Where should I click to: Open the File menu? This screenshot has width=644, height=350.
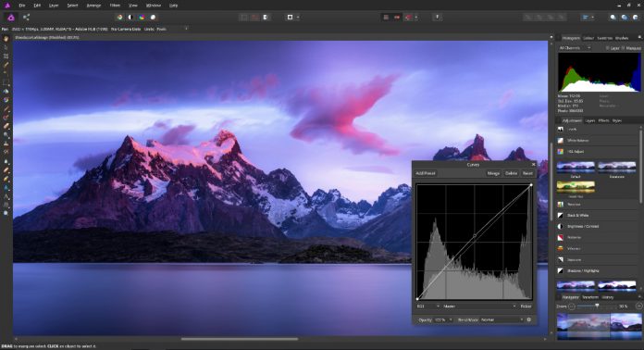22,6
